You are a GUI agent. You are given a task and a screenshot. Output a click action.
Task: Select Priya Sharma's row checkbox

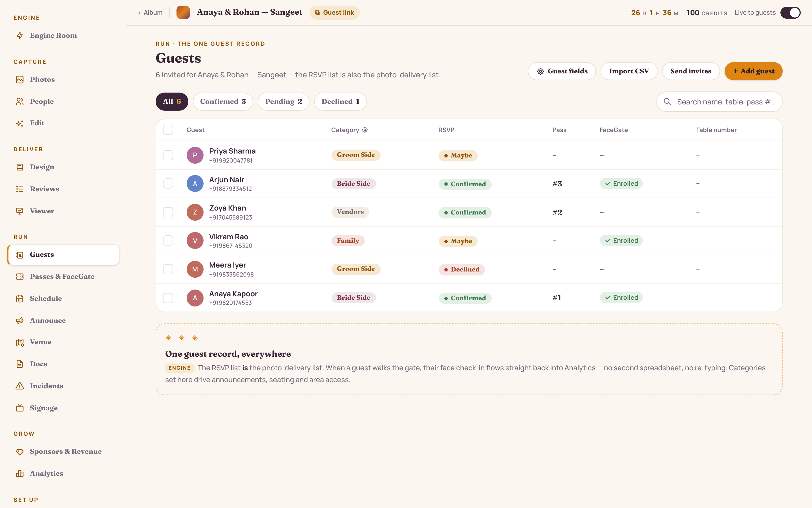[168, 155]
